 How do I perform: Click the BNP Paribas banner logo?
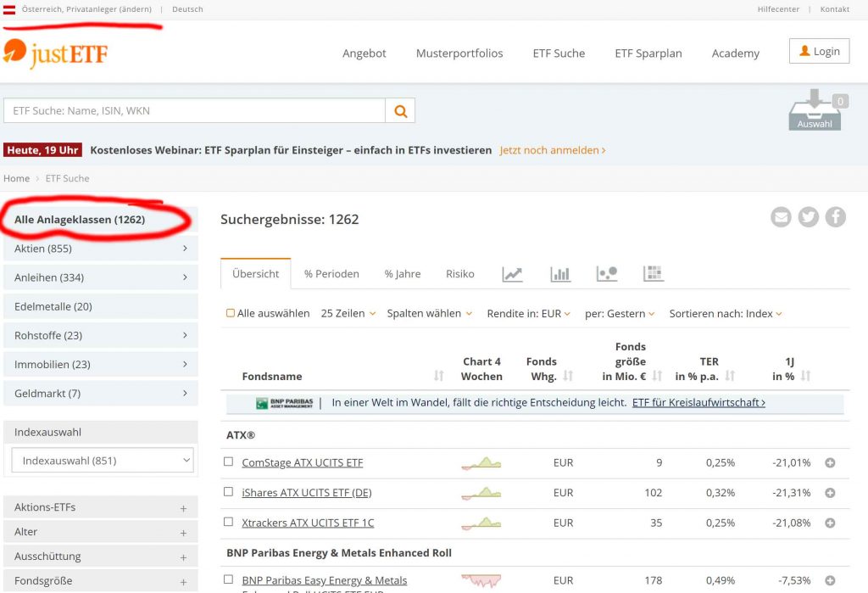[x=285, y=403]
